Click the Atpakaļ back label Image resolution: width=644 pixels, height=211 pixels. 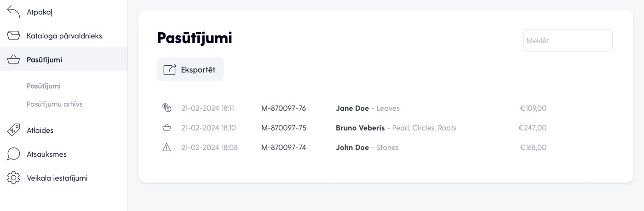(40, 12)
